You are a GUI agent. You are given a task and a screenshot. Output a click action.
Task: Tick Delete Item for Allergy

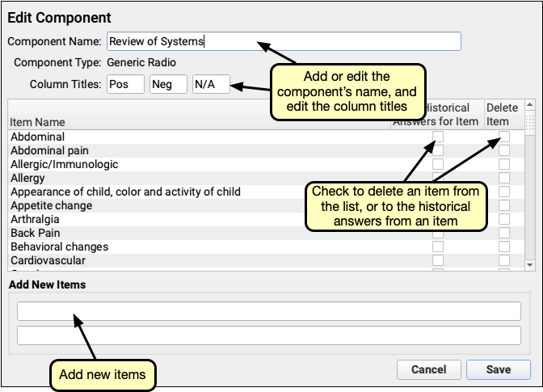click(504, 178)
